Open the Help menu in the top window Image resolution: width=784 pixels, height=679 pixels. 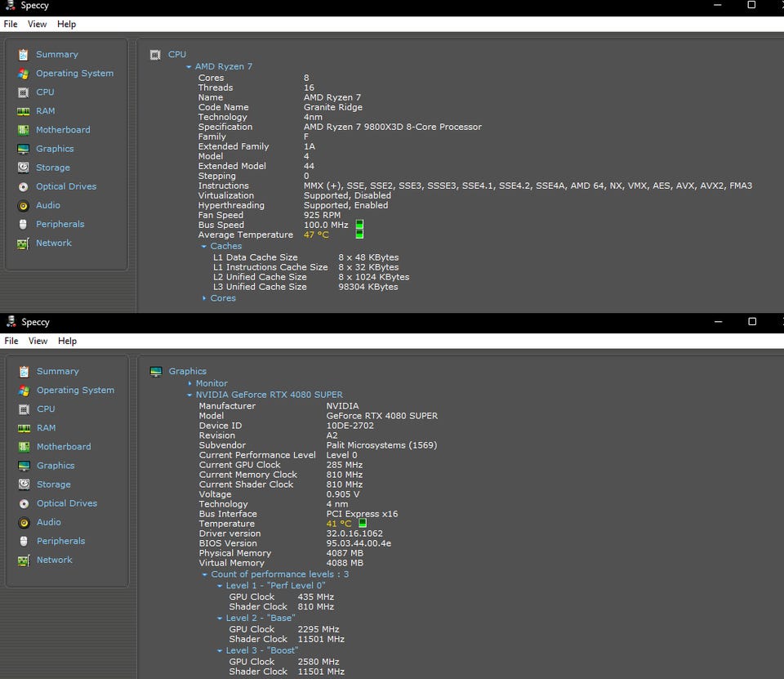tap(66, 24)
